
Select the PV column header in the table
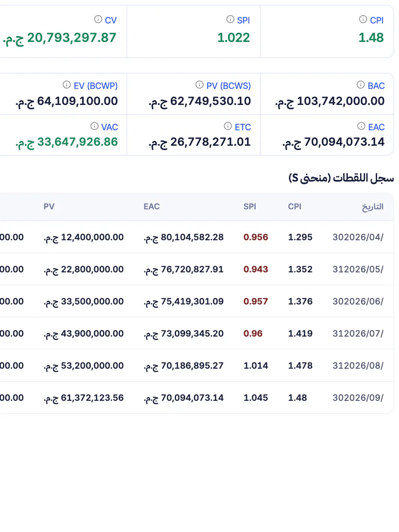pyautogui.click(x=49, y=207)
